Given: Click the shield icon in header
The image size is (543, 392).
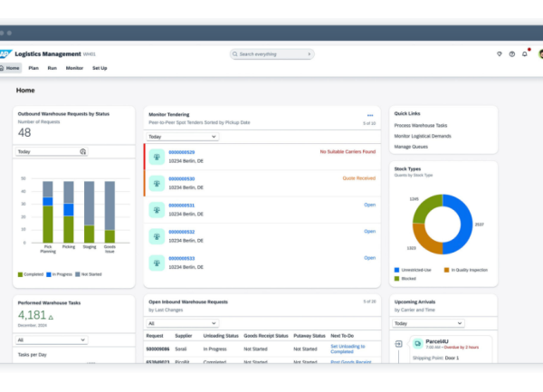Looking at the screenshot, I should 500,53.
